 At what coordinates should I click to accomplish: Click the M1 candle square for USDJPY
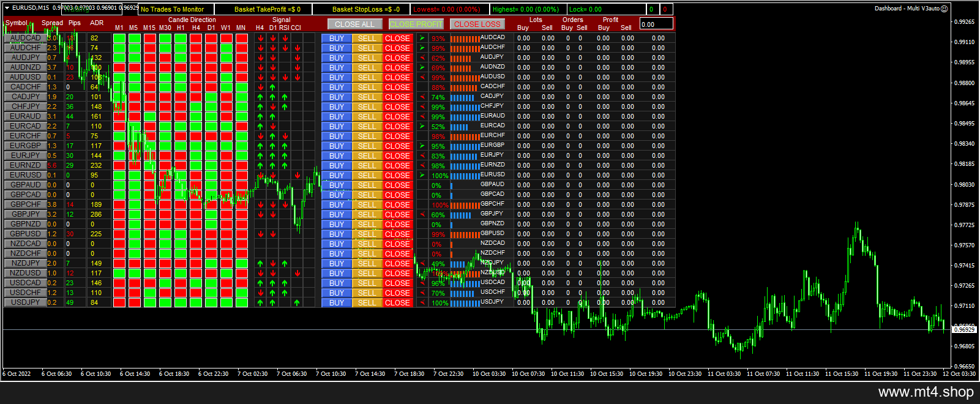[x=119, y=302]
